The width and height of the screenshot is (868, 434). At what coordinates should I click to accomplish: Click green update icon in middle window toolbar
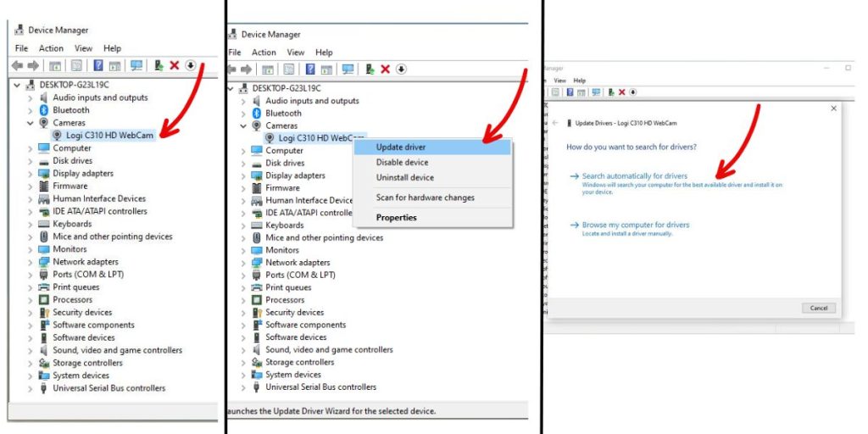pyautogui.click(x=370, y=70)
